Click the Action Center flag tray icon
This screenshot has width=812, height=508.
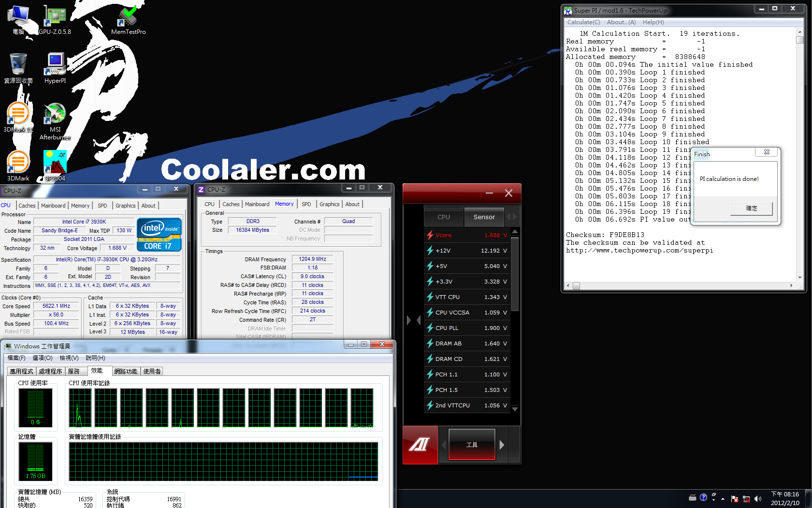click(735, 499)
